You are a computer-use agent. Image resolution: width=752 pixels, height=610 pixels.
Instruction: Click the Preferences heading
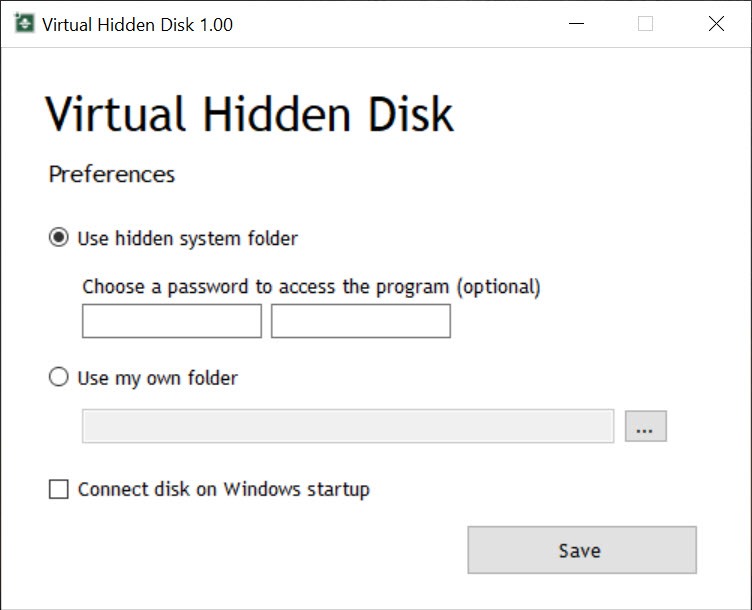(112, 174)
